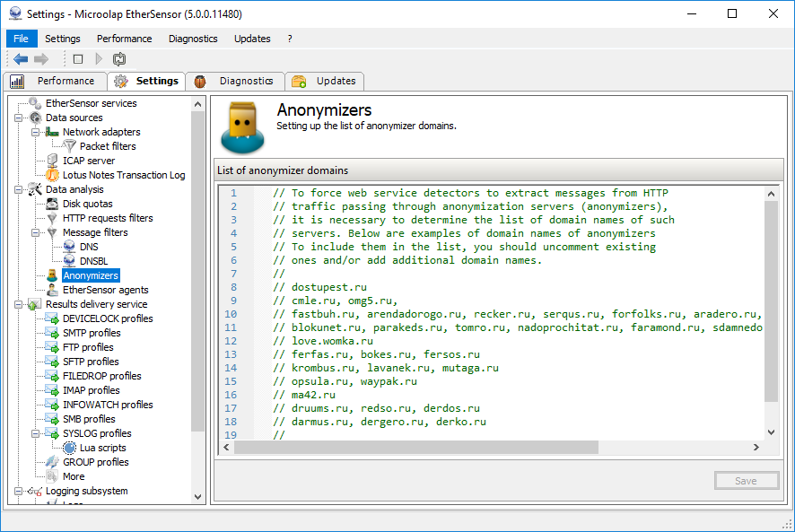
Task: Open the Diagnostics menu in menu bar
Action: (x=193, y=39)
